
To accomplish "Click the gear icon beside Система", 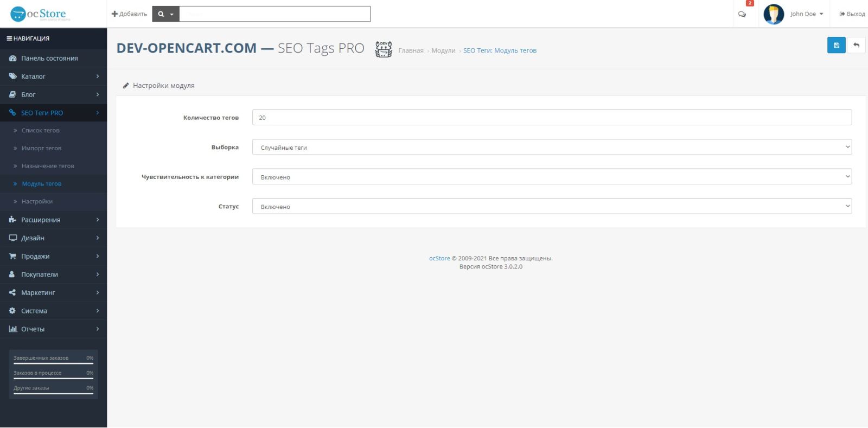I will [12, 311].
